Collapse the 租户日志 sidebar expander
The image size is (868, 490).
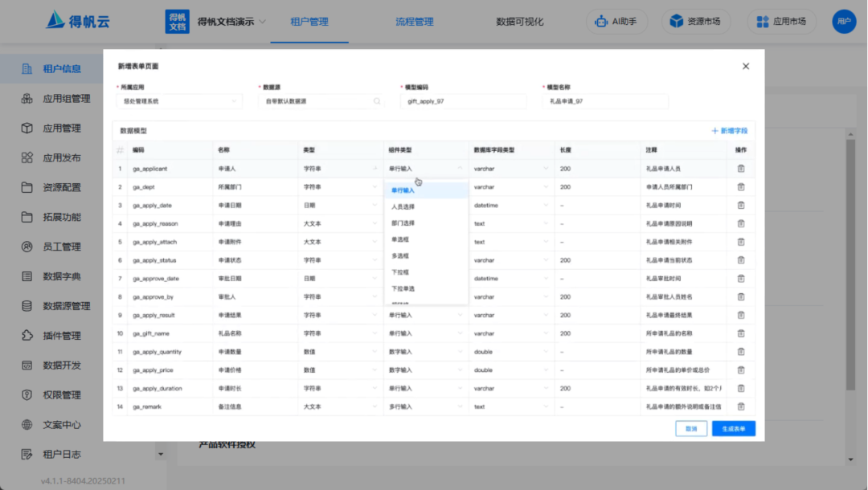click(x=160, y=454)
